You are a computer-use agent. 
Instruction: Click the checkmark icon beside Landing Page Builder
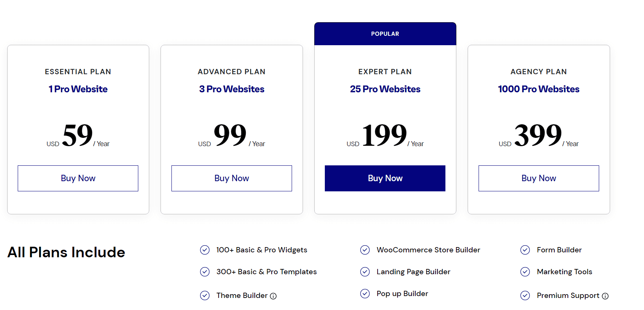pos(365,272)
